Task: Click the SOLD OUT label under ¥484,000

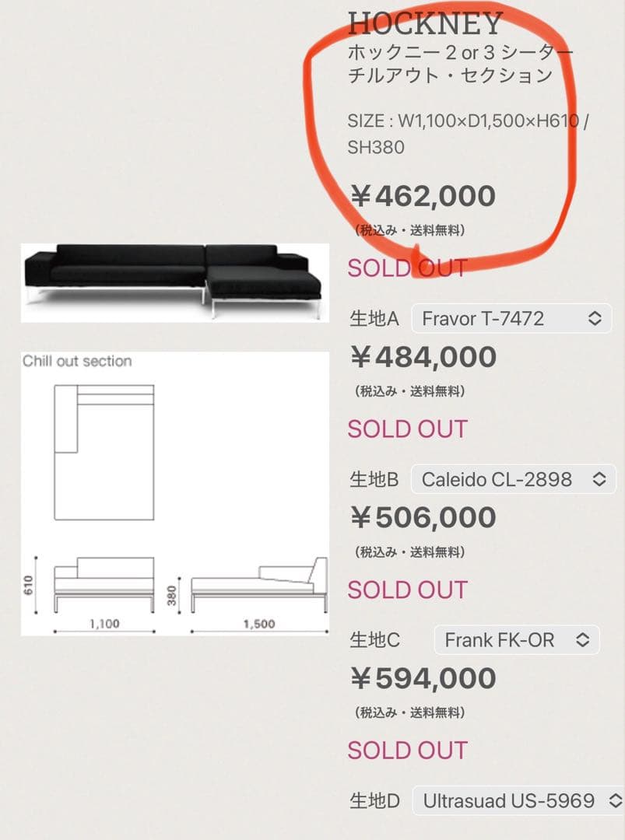Action: click(407, 429)
